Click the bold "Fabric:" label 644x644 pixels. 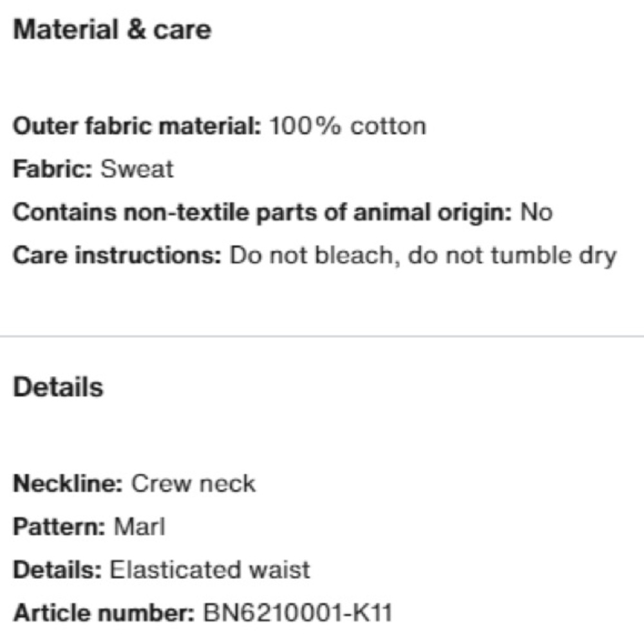coord(53,169)
